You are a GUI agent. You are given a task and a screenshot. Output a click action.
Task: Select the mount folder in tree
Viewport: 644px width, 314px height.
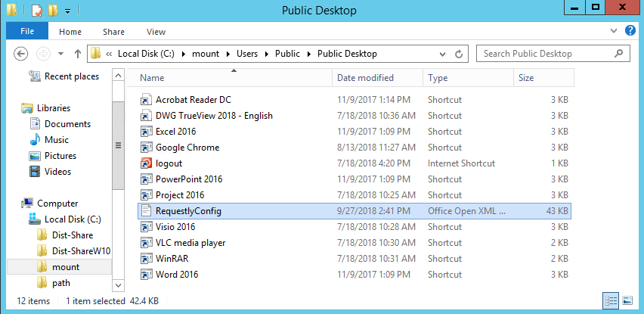point(59,267)
